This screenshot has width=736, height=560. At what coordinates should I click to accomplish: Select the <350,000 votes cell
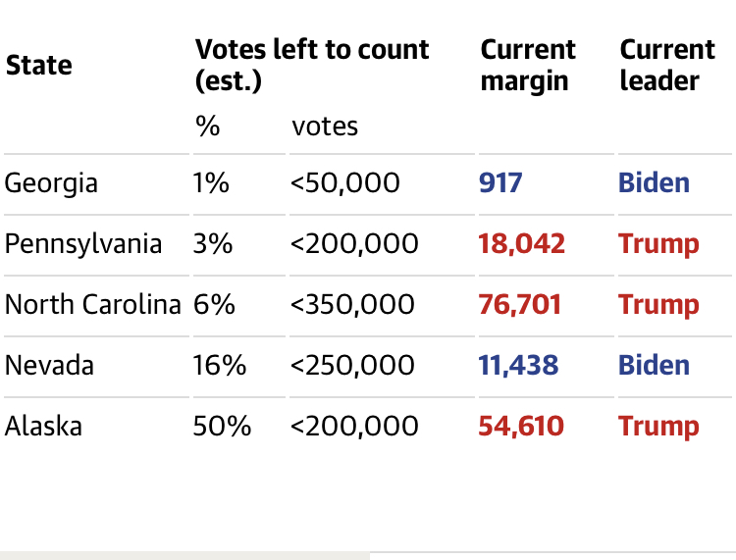click(352, 304)
